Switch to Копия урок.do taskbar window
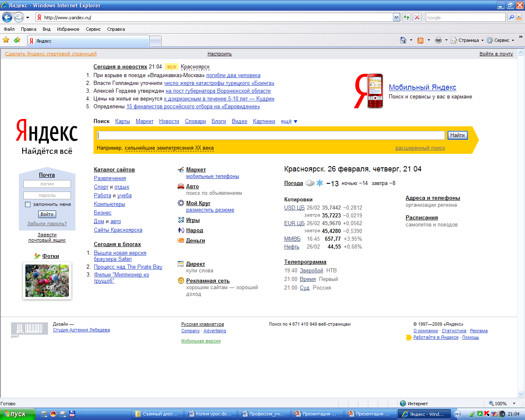This screenshot has width=525, height=420. 210,414
